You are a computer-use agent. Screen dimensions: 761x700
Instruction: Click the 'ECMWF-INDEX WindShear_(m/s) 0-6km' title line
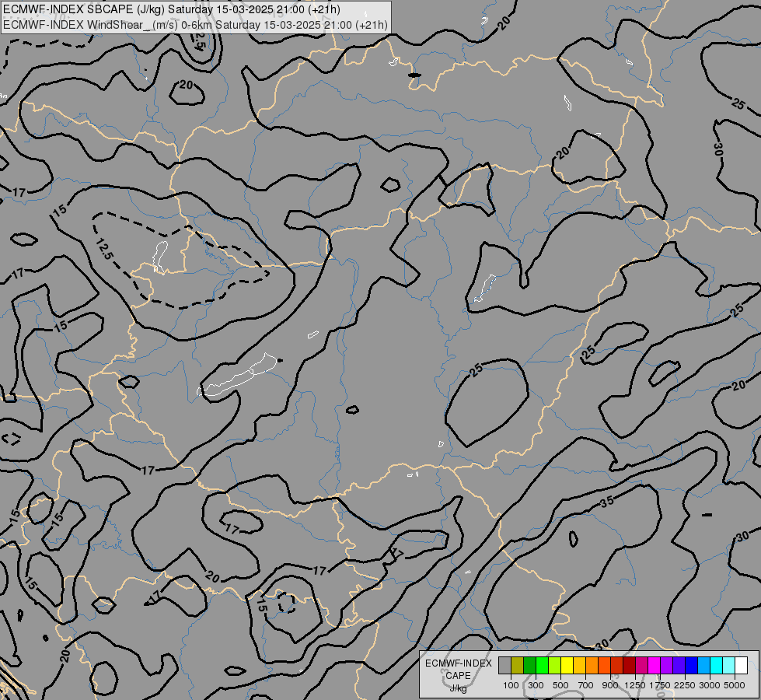click(x=196, y=25)
